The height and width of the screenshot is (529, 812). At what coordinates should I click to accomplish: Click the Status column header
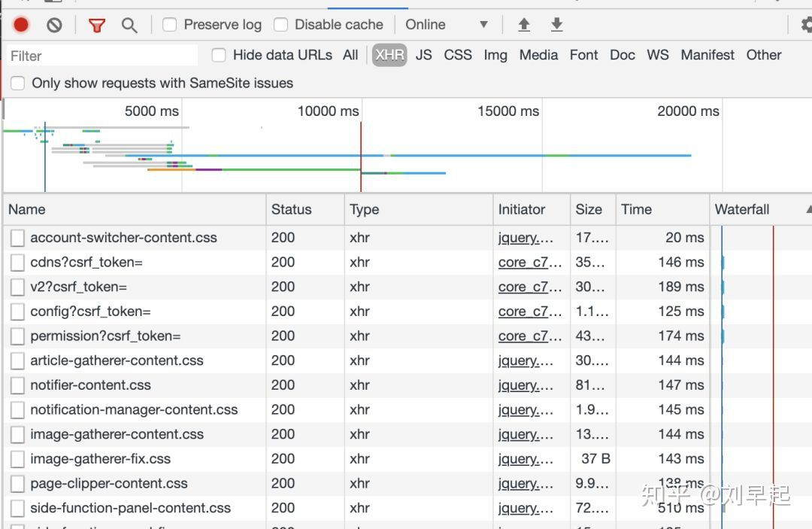pyautogui.click(x=292, y=209)
